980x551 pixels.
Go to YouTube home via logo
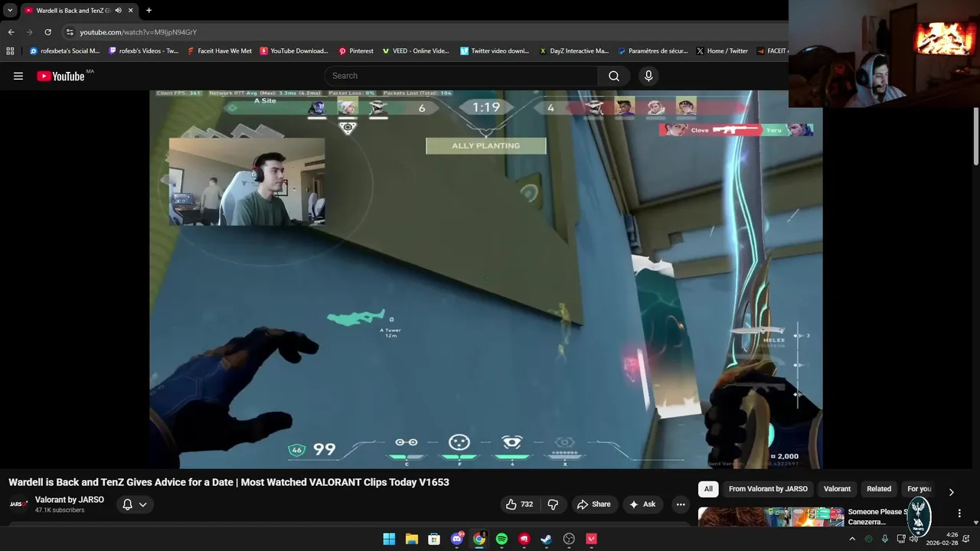(60, 76)
